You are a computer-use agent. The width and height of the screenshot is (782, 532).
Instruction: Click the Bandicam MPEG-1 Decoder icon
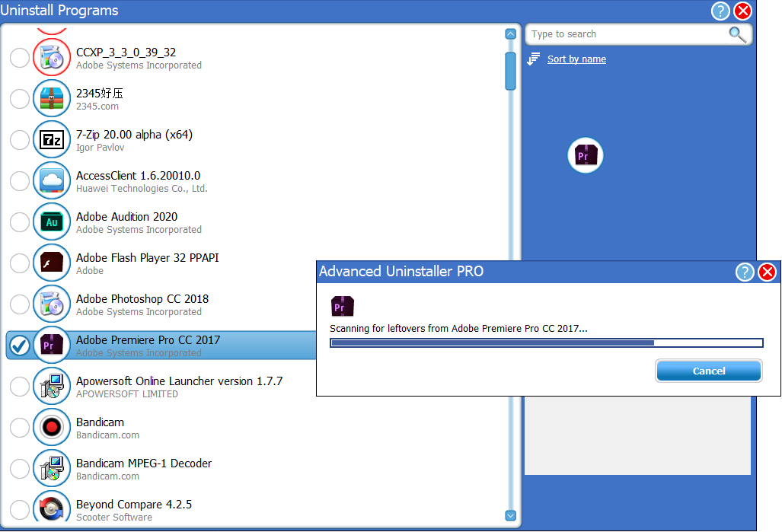(51, 469)
